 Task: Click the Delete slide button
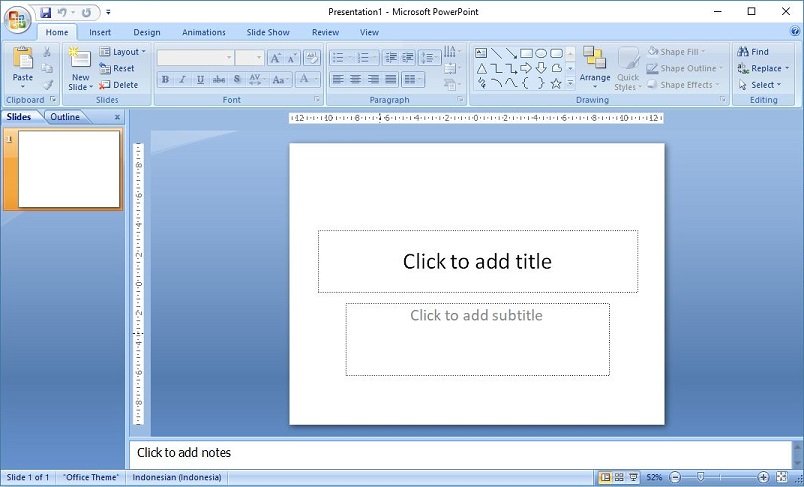tap(119, 85)
